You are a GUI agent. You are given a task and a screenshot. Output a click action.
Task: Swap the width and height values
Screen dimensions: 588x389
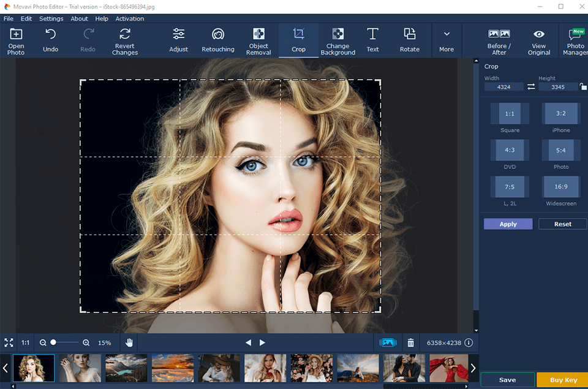(x=530, y=87)
